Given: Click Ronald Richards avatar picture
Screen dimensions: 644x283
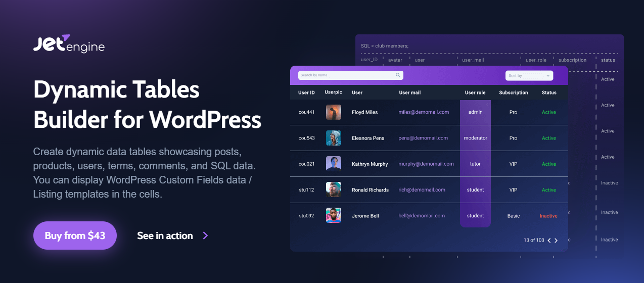Looking at the screenshot, I should (334, 190).
